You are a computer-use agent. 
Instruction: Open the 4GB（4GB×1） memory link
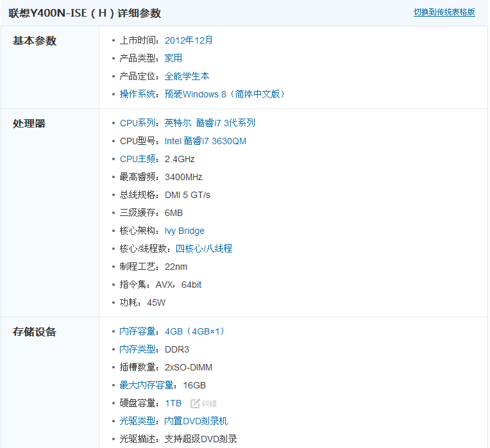[195, 331]
